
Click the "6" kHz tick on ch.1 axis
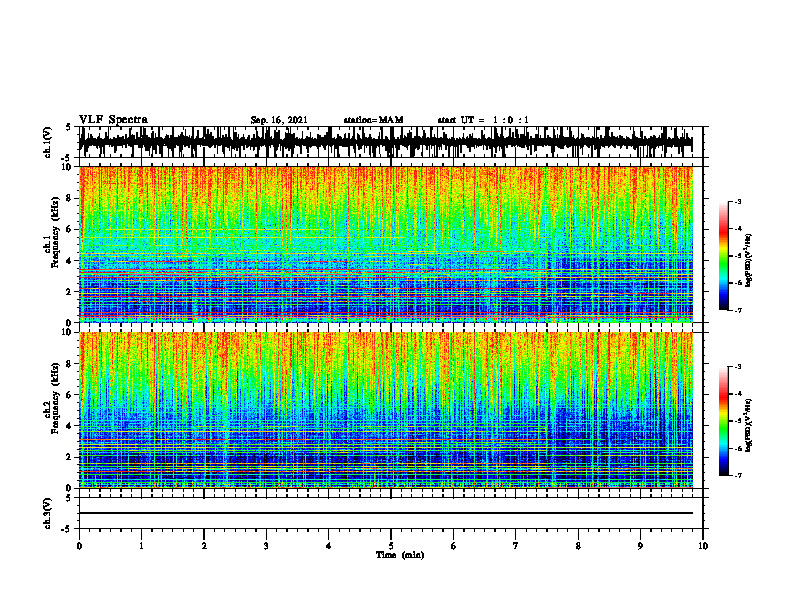point(71,230)
